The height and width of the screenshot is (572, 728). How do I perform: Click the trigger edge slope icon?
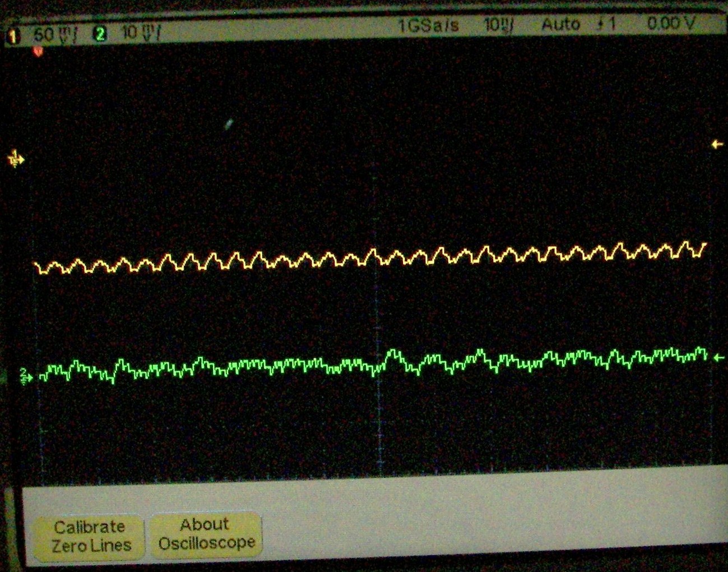pos(600,24)
